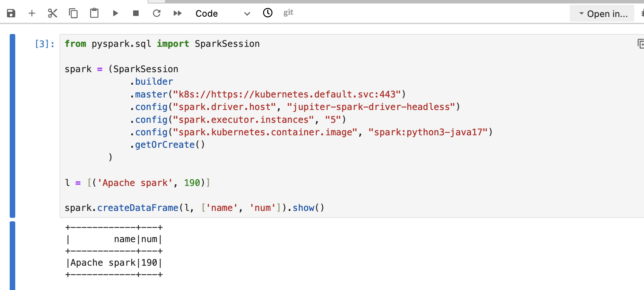The height and width of the screenshot is (290, 644).
Task: Click the git toolbar button
Action: pos(288,13)
